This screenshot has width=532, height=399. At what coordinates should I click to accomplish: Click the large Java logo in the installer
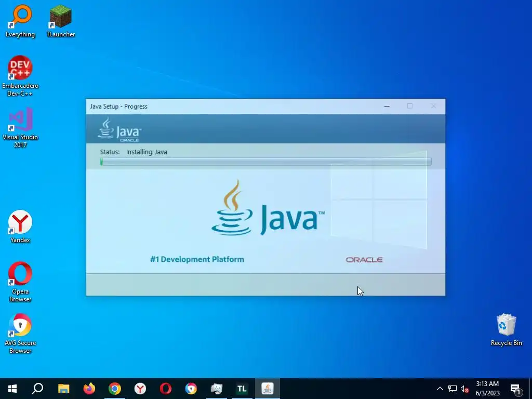(x=268, y=208)
